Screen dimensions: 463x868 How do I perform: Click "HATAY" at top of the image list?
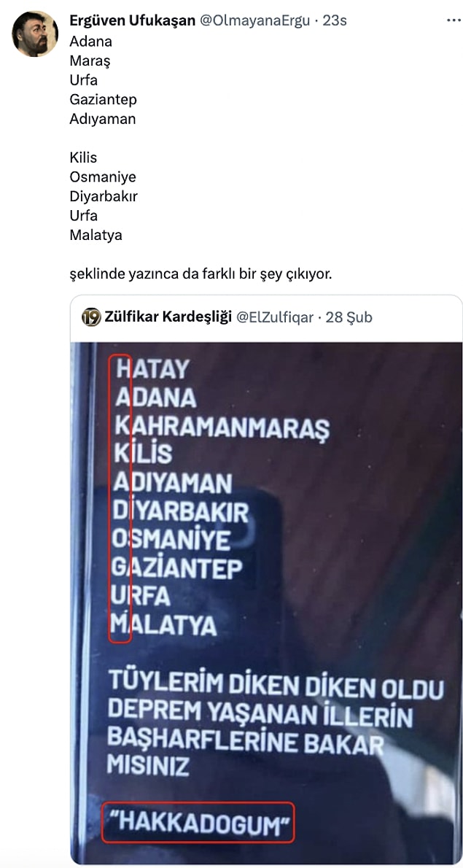tap(152, 369)
